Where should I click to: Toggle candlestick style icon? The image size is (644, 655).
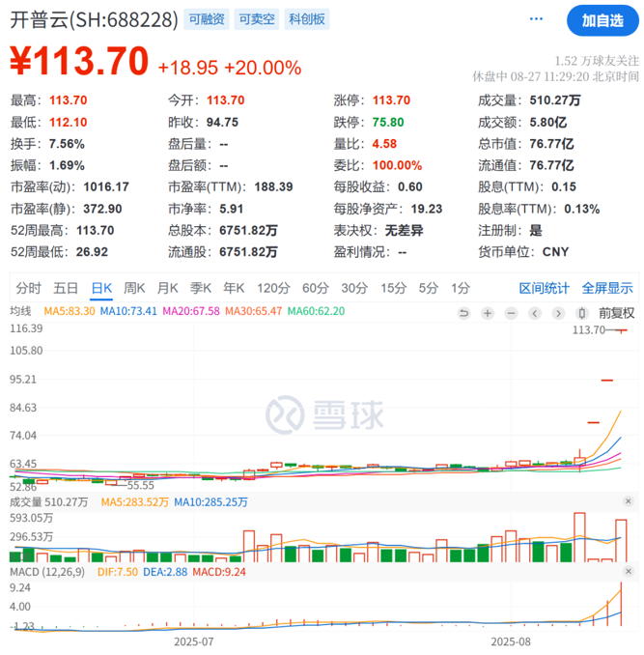(x=582, y=313)
